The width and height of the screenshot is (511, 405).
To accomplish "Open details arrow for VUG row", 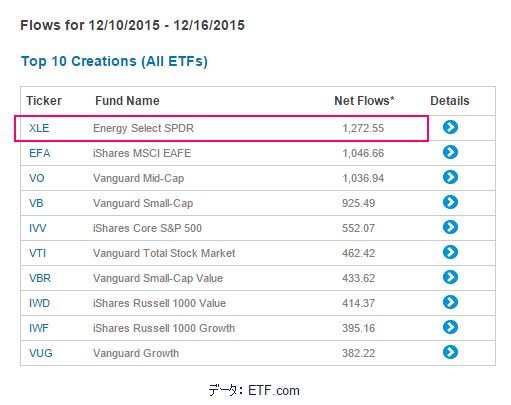I will pos(450,352).
